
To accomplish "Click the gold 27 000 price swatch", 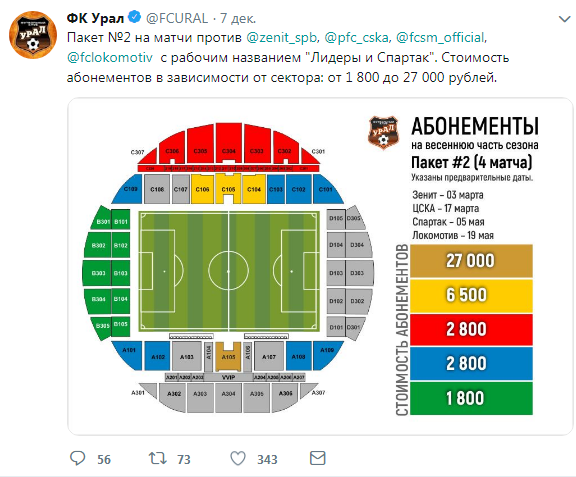I will (x=471, y=261).
